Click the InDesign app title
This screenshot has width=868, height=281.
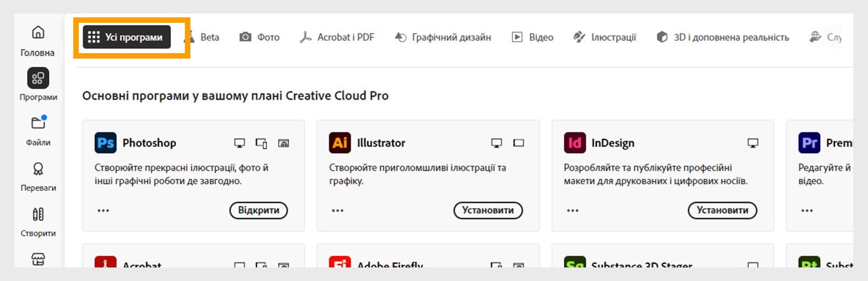point(613,143)
